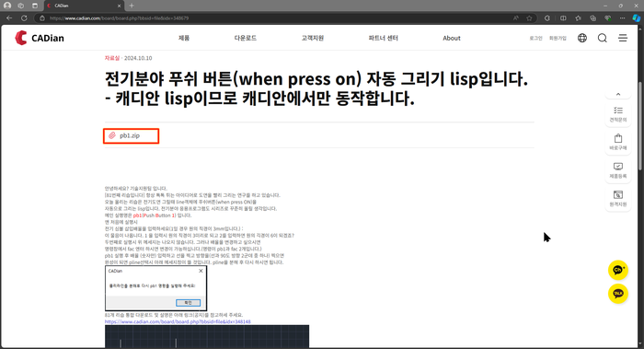Reload the page with the refresh icon
The height and width of the screenshot is (349, 644).
[24, 18]
